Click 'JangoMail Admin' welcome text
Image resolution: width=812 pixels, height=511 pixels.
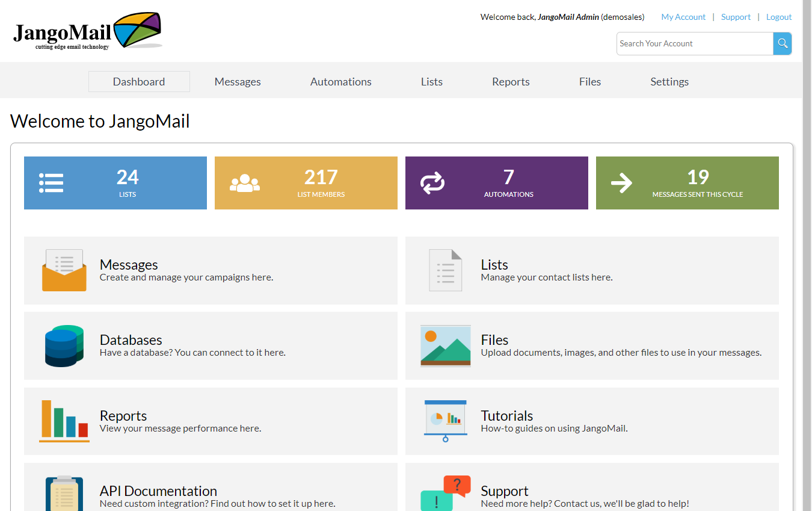(568, 17)
